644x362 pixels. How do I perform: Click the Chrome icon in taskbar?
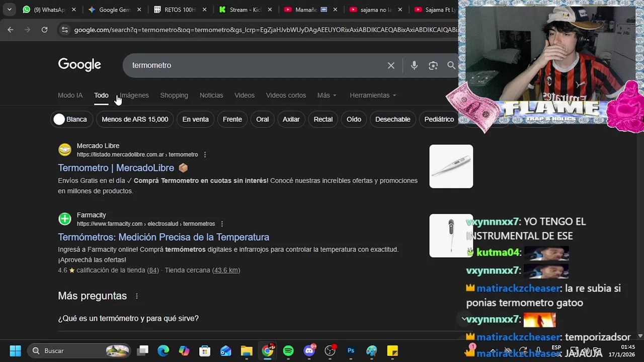pyautogui.click(x=268, y=350)
